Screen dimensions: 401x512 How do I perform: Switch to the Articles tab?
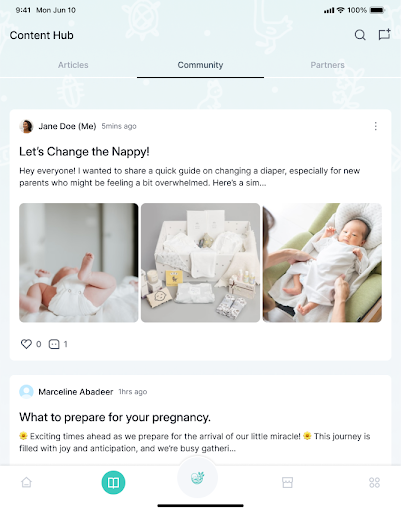[x=73, y=65]
